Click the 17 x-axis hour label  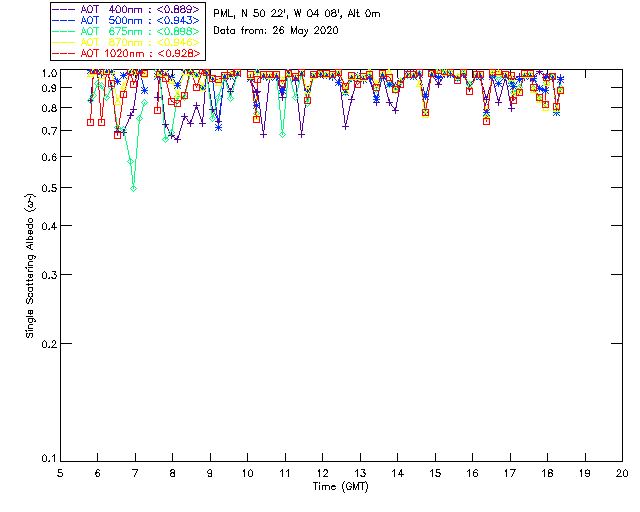click(x=510, y=473)
